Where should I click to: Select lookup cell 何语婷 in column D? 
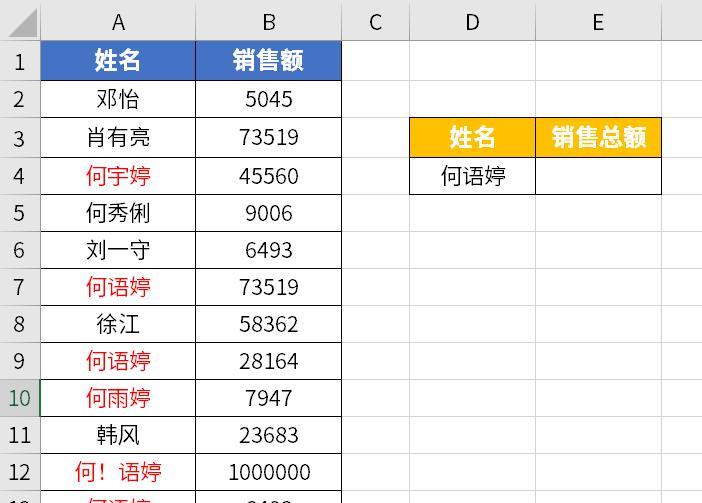tap(472, 176)
